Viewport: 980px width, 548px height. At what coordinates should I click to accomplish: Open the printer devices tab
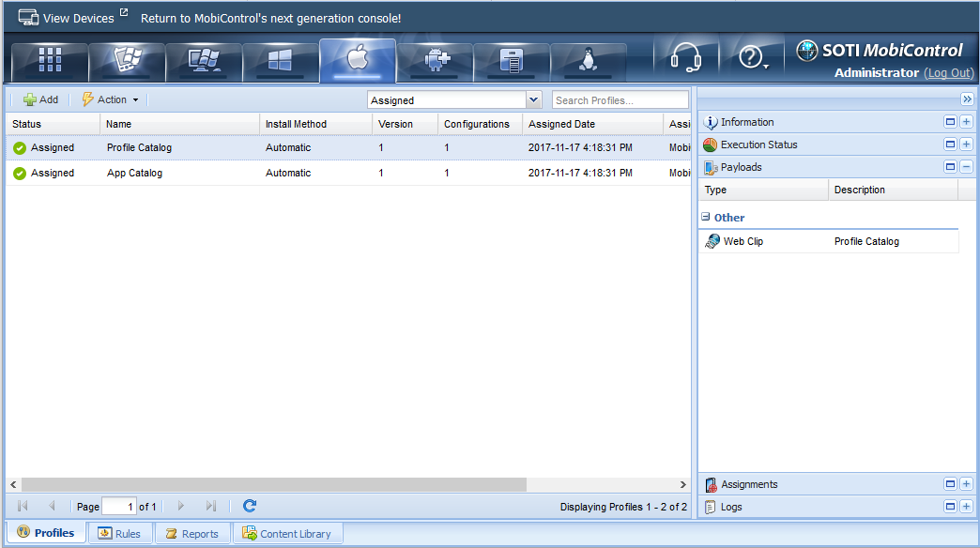tap(512, 61)
